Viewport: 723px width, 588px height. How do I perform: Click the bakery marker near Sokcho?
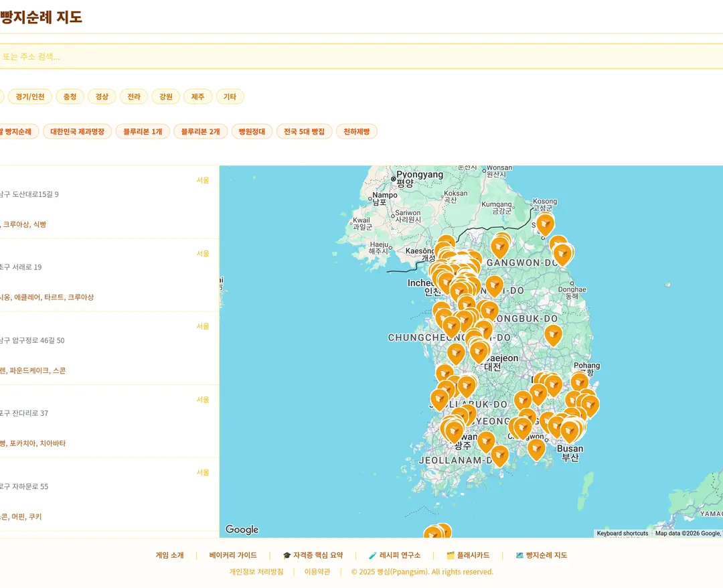[545, 224]
